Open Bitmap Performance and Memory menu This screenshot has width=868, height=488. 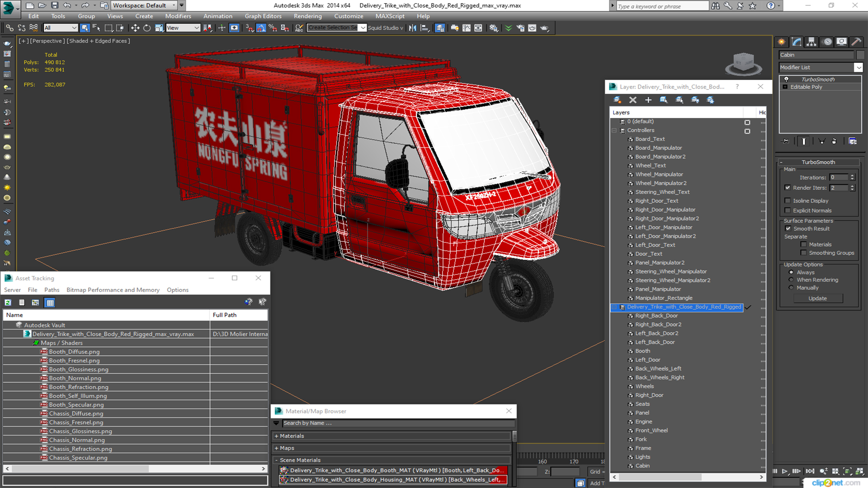(113, 290)
